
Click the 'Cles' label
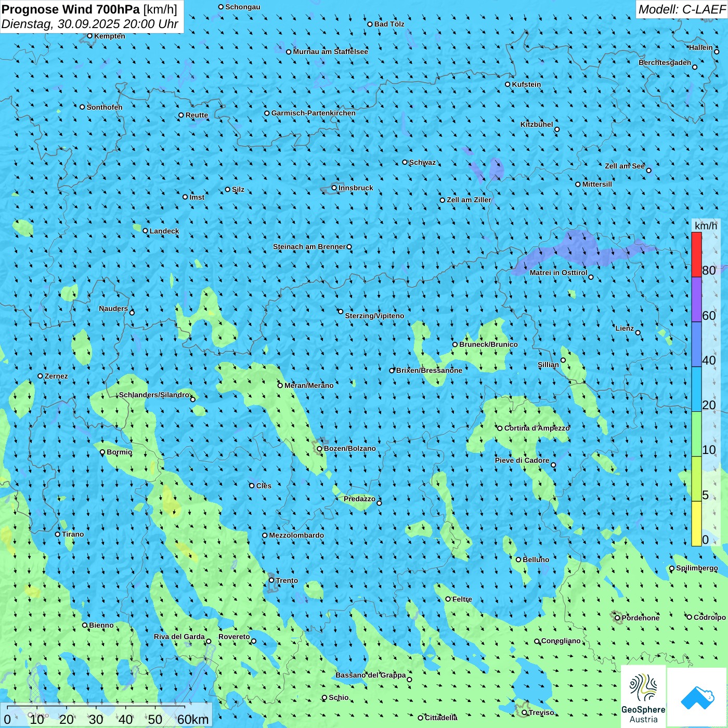[x=264, y=486]
